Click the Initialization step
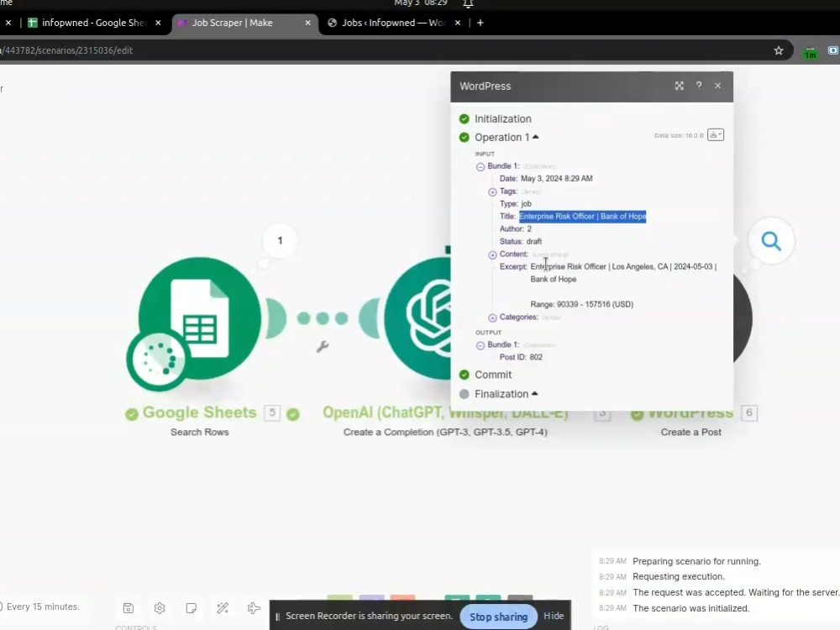Image resolution: width=840 pixels, height=630 pixels. (x=502, y=119)
